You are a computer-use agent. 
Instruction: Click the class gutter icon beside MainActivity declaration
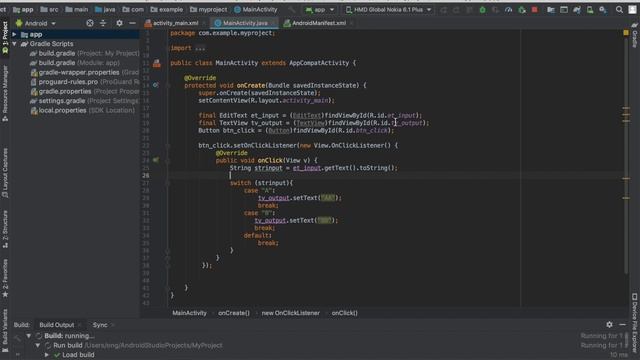tap(157, 63)
